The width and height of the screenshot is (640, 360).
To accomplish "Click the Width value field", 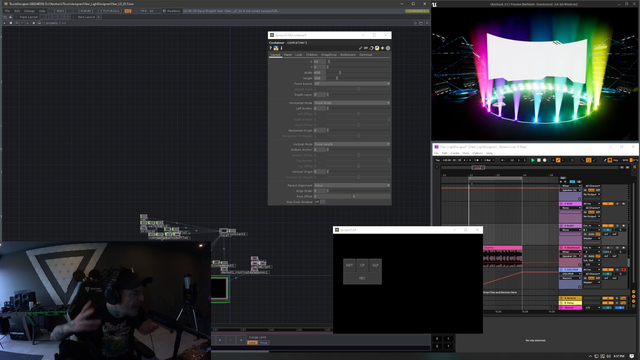I will coord(320,73).
